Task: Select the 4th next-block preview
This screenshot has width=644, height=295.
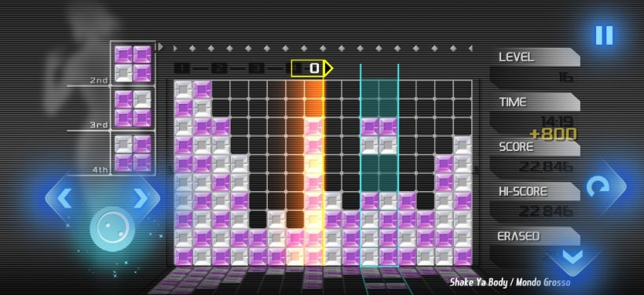Action: pyautogui.click(x=133, y=153)
